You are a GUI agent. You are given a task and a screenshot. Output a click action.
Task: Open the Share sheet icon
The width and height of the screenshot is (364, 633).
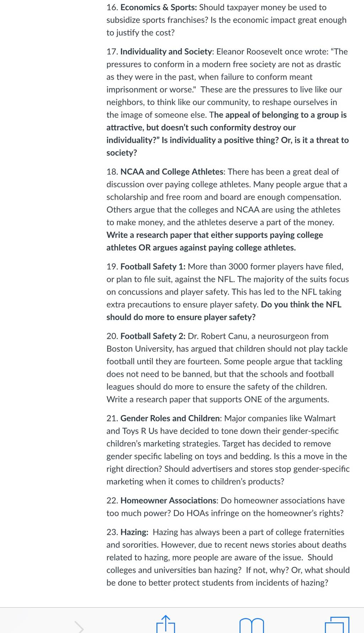tap(166, 624)
